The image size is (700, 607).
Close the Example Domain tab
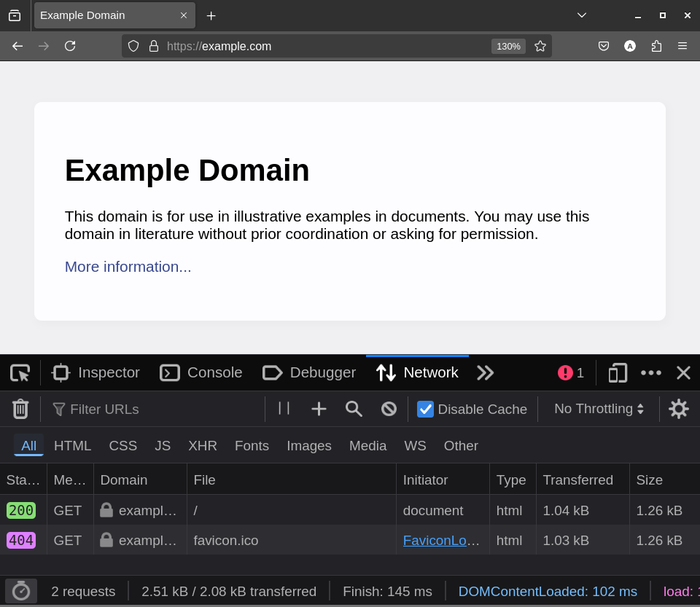pyautogui.click(x=184, y=15)
